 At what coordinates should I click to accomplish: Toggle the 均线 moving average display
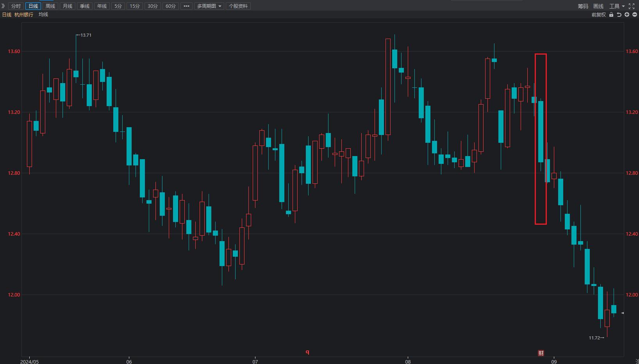(43, 14)
